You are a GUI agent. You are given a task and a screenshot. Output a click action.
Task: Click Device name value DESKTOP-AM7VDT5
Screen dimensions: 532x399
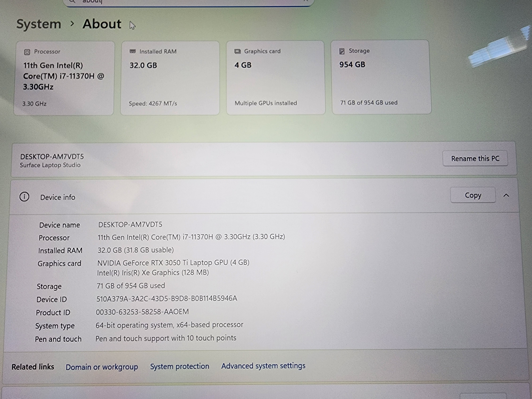tap(130, 225)
